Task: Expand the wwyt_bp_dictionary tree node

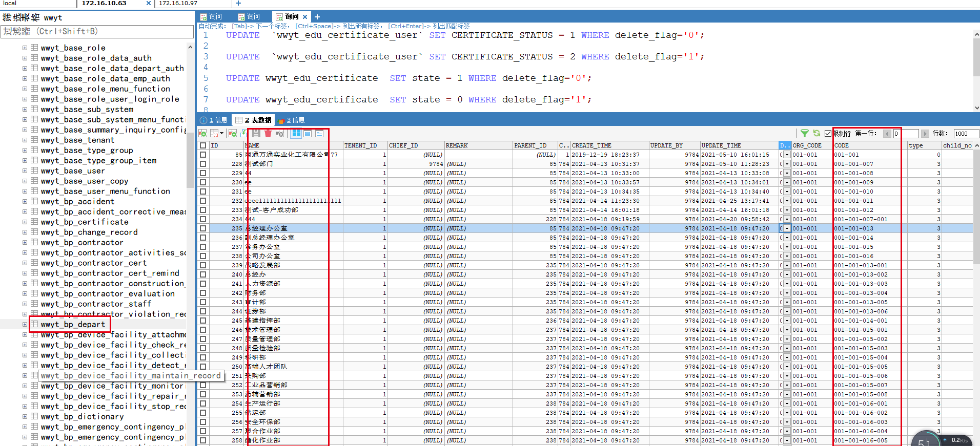Action: point(25,416)
